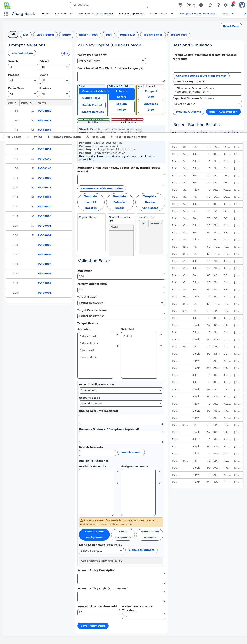Move Assigned Account down arrow
247x644 pixels.
(160, 483)
